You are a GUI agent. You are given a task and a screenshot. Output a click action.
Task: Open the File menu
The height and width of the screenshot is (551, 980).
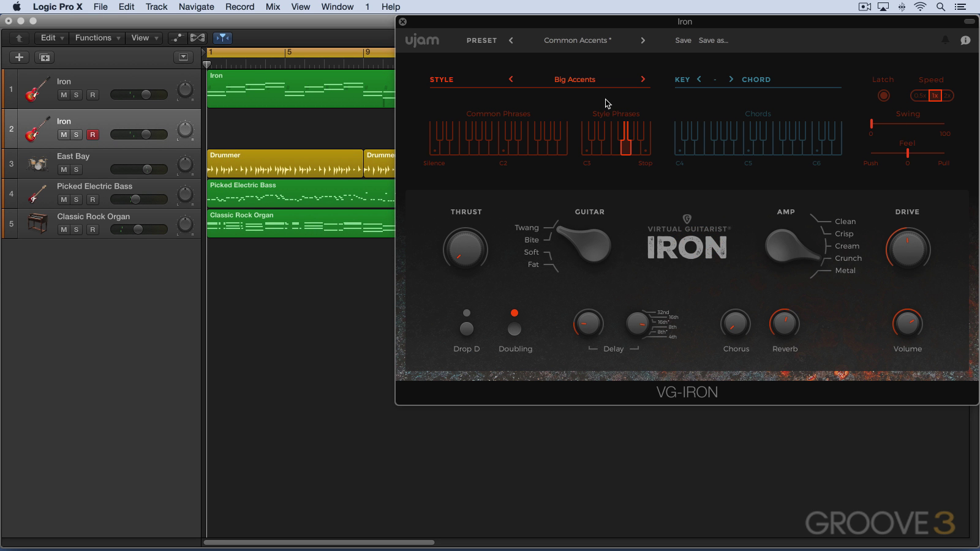click(100, 7)
